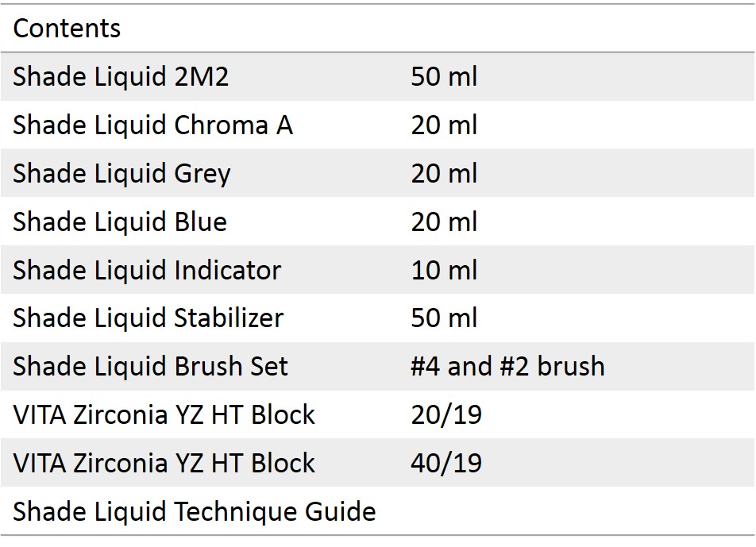Image resolution: width=756 pixels, height=547 pixels.
Task: Select the VITA Zirconia block label with 40/19
Action: pyautogui.click(x=164, y=464)
